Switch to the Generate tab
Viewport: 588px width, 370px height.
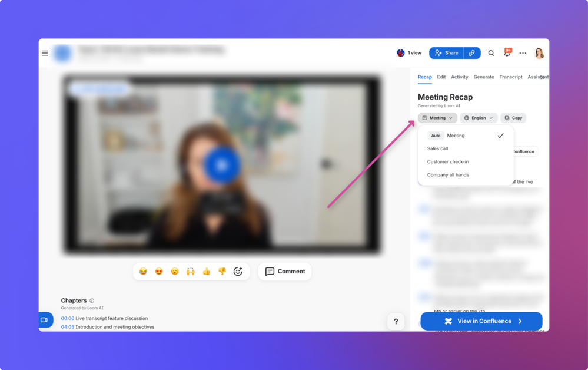(x=484, y=77)
